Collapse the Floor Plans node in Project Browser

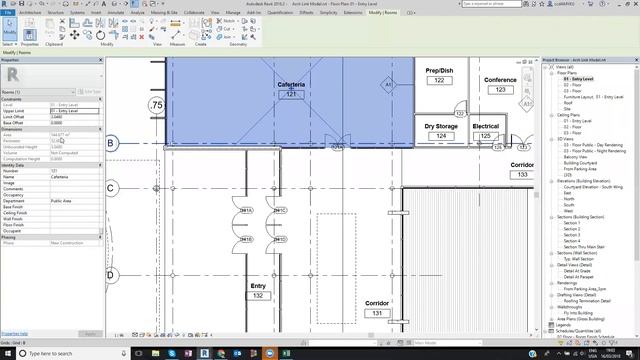click(x=552, y=73)
